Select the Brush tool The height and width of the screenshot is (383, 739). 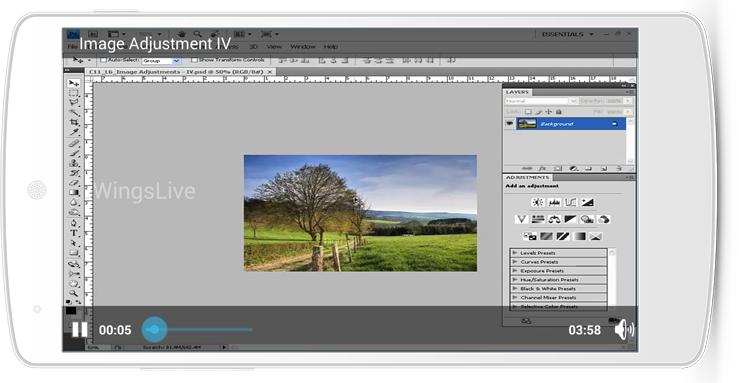[x=74, y=153]
